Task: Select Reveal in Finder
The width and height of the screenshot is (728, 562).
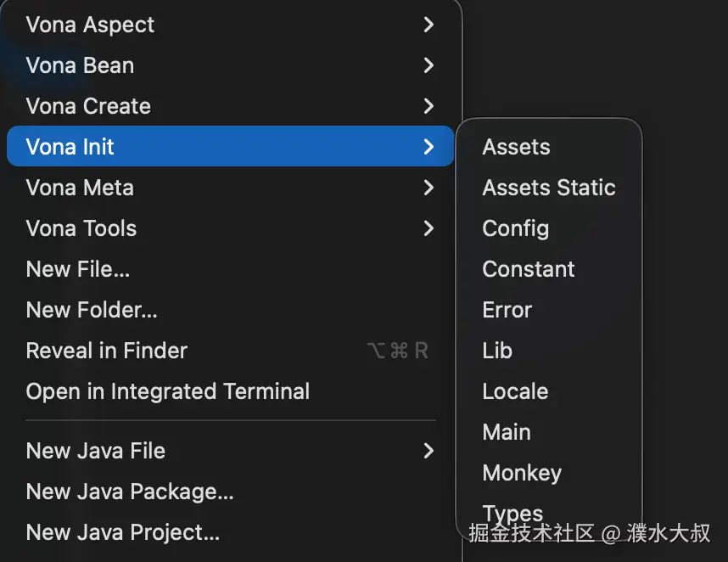Action: [x=107, y=351]
